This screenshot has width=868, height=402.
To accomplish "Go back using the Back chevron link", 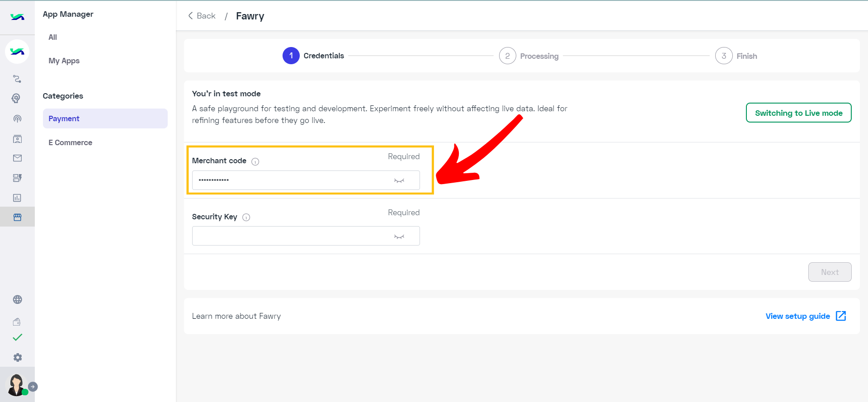I will click(x=202, y=16).
